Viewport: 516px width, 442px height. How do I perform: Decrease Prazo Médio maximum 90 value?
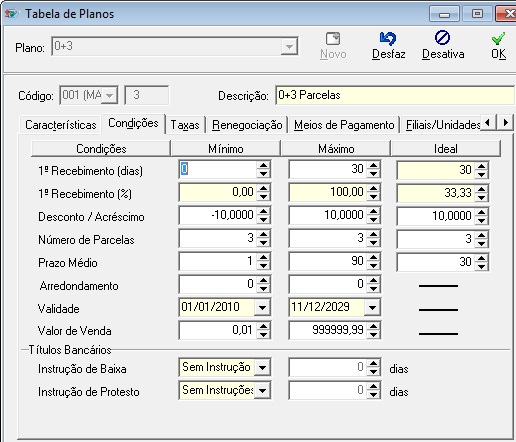click(373, 266)
